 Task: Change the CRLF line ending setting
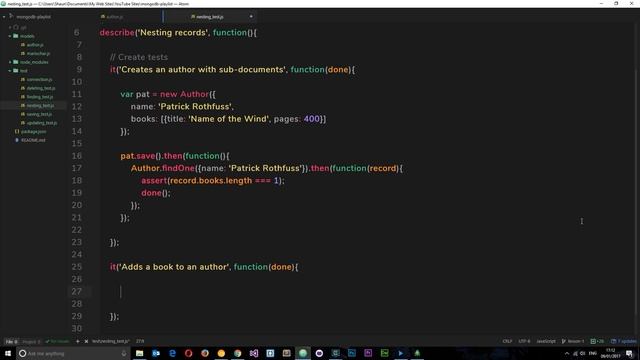[x=507, y=341]
